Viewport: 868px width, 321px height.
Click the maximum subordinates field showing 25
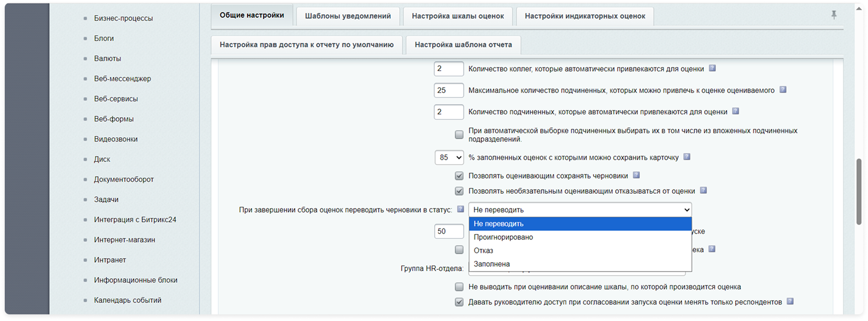449,90
